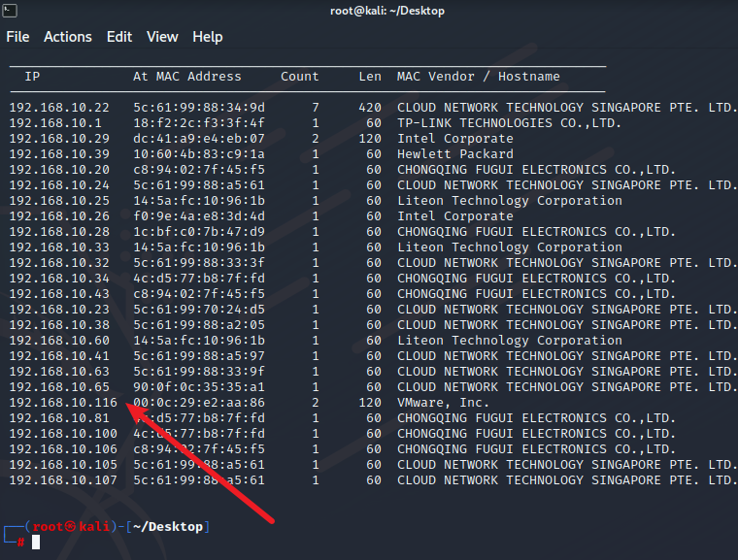738x560 pixels.
Task: Open the View menu
Action: click(162, 37)
